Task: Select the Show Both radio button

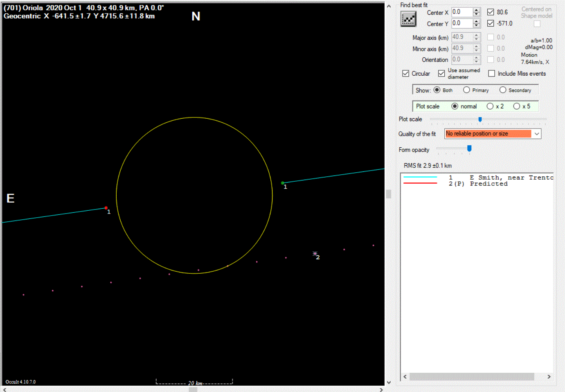Action: 437,90
